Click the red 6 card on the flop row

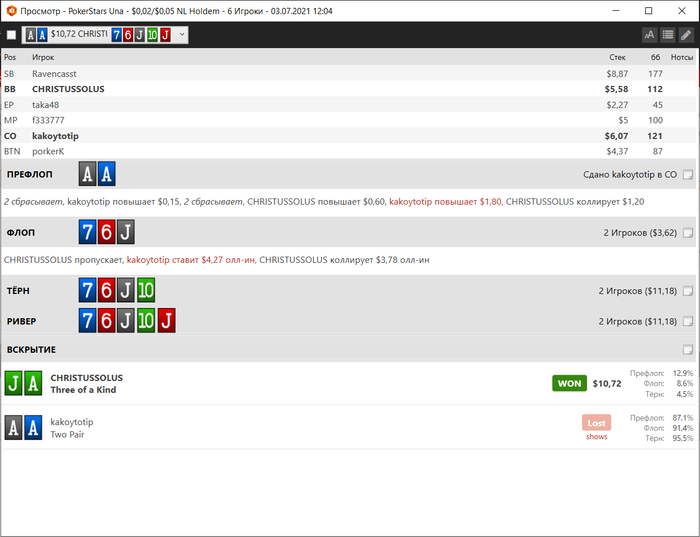[x=106, y=232]
